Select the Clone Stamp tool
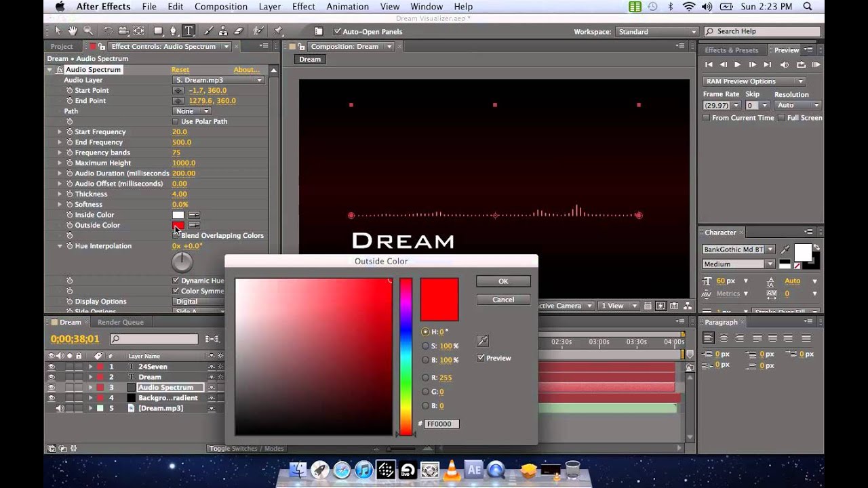868x488 pixels. click(224, 31)
